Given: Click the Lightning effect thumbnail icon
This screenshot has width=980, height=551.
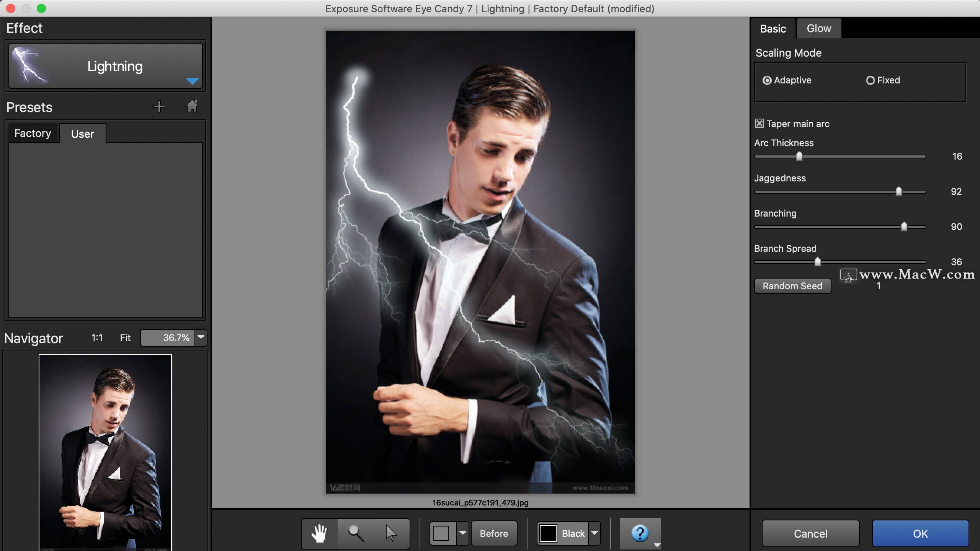Looking at the screenshot, I should click(x=30, y=66).
